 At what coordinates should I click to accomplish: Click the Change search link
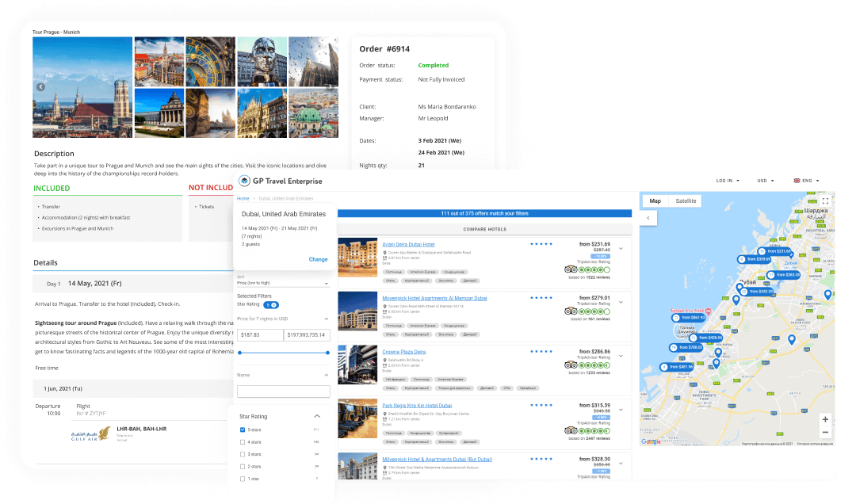318,259
